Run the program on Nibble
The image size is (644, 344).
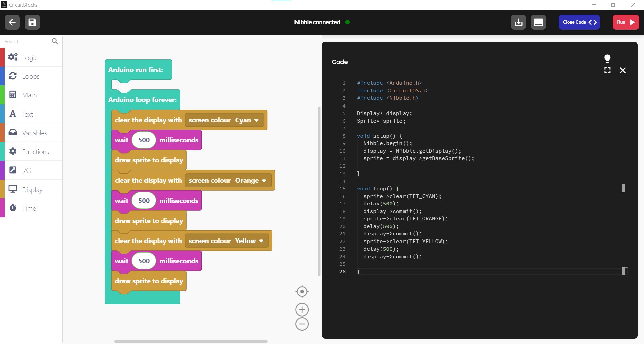click(626, 22)
